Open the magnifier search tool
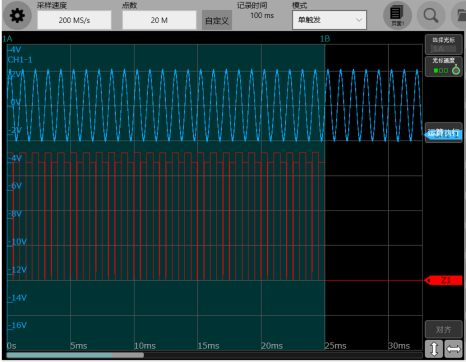This screenshot has width=466, height=362. [431, 15]
